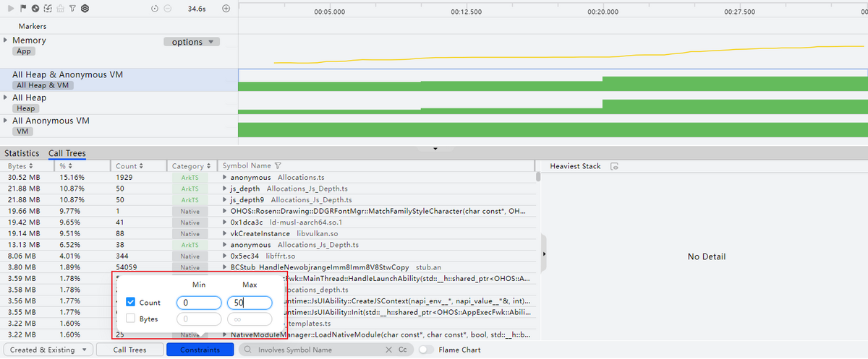Click the reset timeline circular icon
Image resolution: width=868 pixels, height=359 pixels.
click(155, 9)
